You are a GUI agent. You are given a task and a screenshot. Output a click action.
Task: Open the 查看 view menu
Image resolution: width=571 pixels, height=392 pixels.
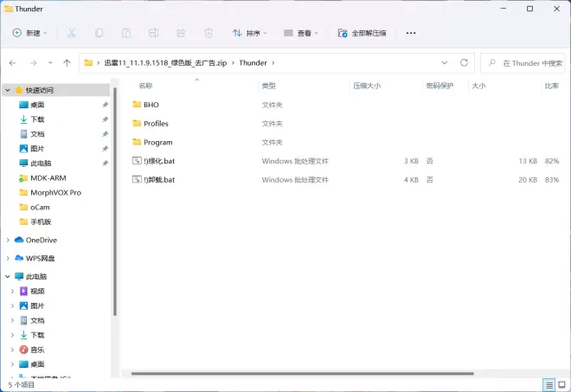pos(301,33)
